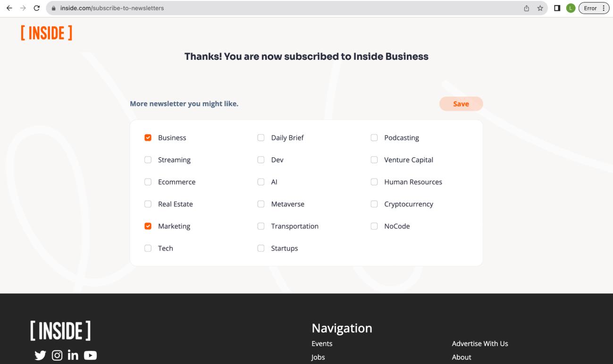The width and height of the screenshot is (613, 364).
Task: Click the orange Inside logo in header
Action: coord(46,33)
